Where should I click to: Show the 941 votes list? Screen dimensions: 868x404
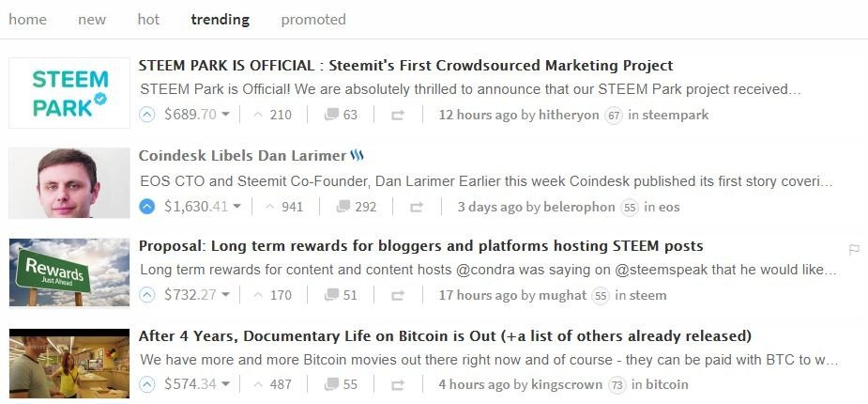[x=284, y=206]
